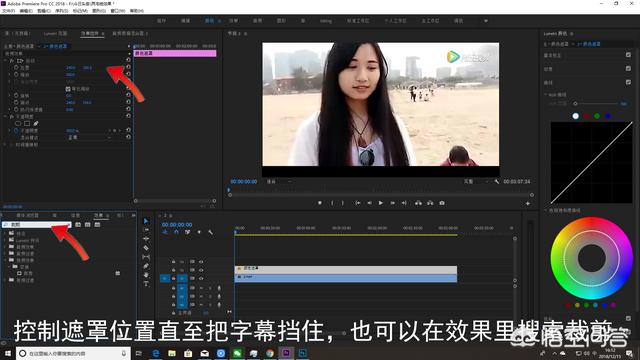Filter Effects panel by accelerated effects
Image resolution: width=640 pixels, height=360 pixels.
(78, 224)
